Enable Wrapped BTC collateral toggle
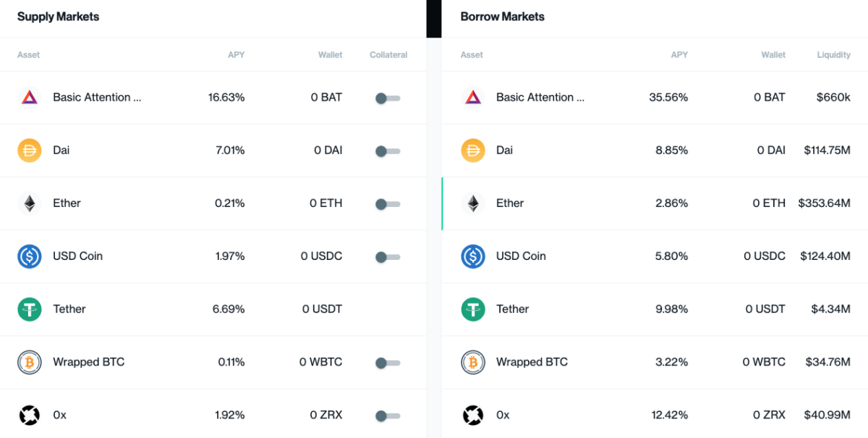Screen dimensions: 868x438 [x=388, y=362]
